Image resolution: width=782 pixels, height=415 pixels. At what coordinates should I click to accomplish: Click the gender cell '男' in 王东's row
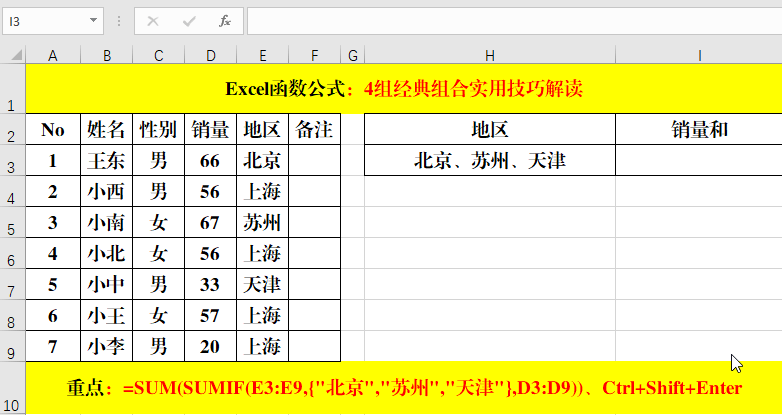tap(159, 160)
